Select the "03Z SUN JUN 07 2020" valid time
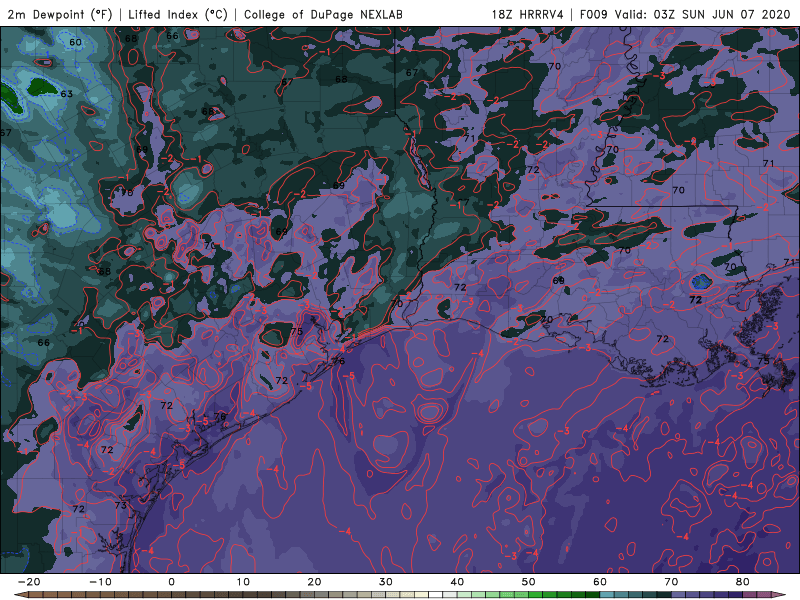 click(721, 14)
